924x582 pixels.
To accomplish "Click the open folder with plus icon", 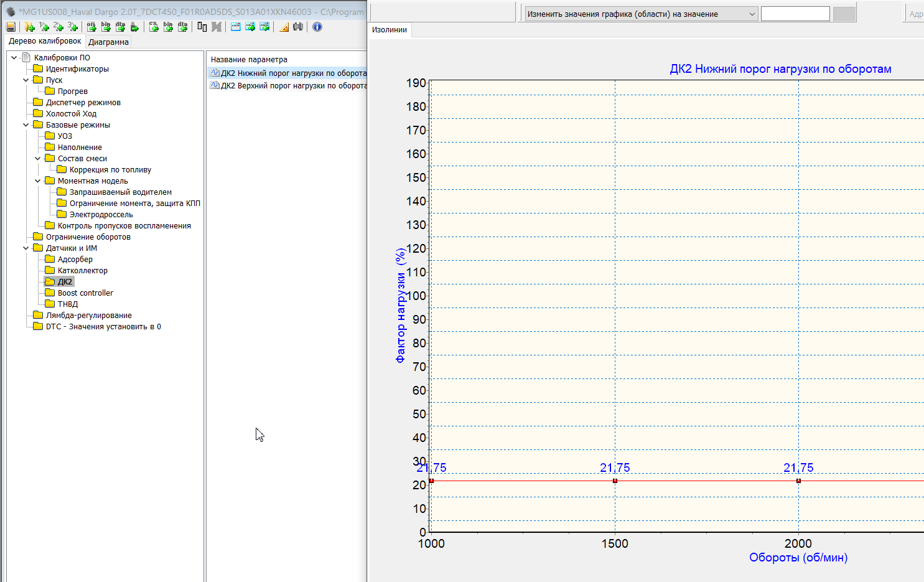I will 29,27.
